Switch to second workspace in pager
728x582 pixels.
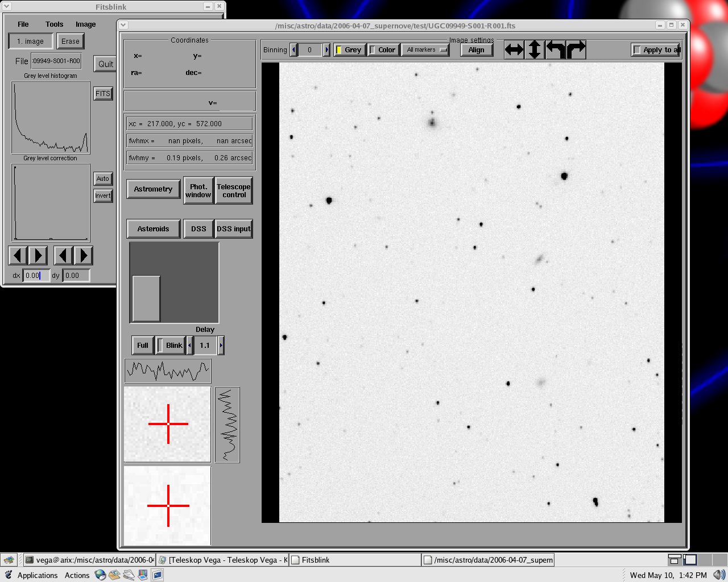click(690, 560)
